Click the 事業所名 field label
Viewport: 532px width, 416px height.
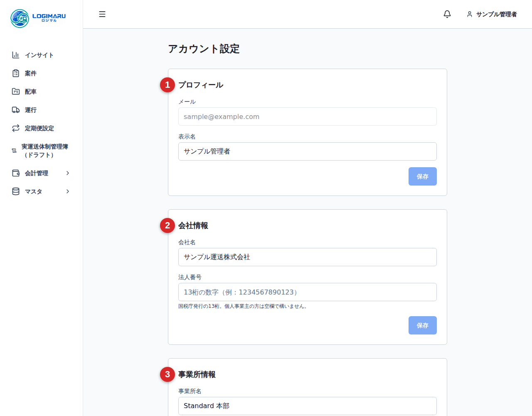pos(190,391)
